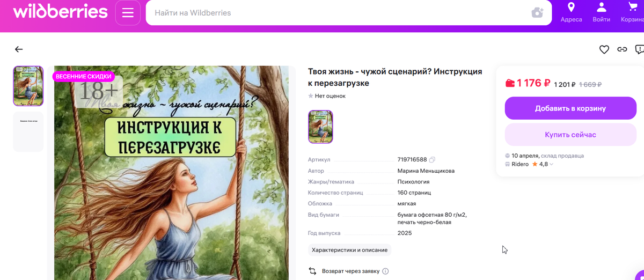Image resolution: width=644 pixels, height=280 pixels.
Task: Copy article number 719716588 icon
Action: tap(432, 159)
